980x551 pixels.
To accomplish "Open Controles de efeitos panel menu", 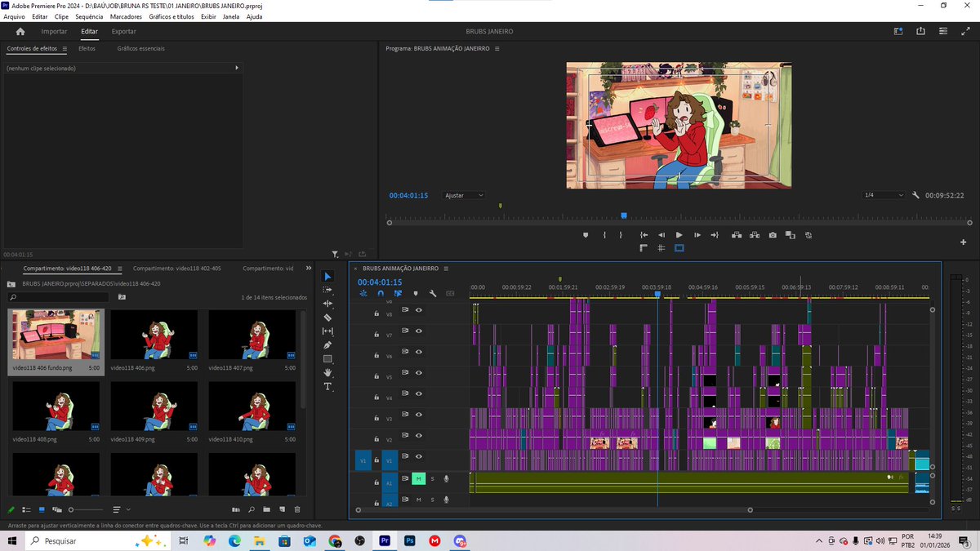I will [65, 49].
